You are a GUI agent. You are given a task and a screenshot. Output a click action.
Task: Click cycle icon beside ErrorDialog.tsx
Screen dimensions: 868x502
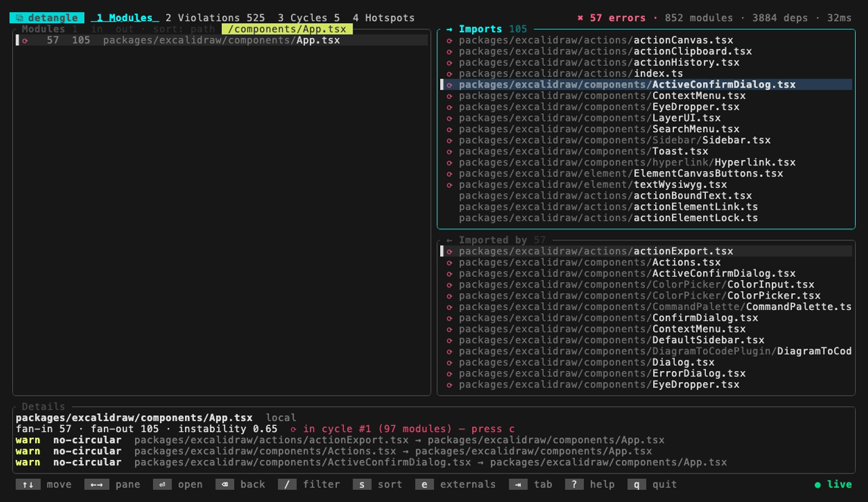tap(449, 374)
